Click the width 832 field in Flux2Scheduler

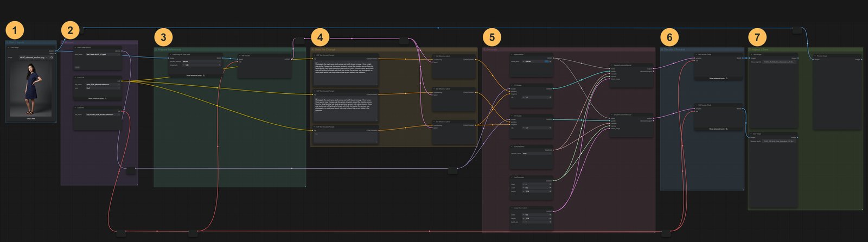point(537,188)
